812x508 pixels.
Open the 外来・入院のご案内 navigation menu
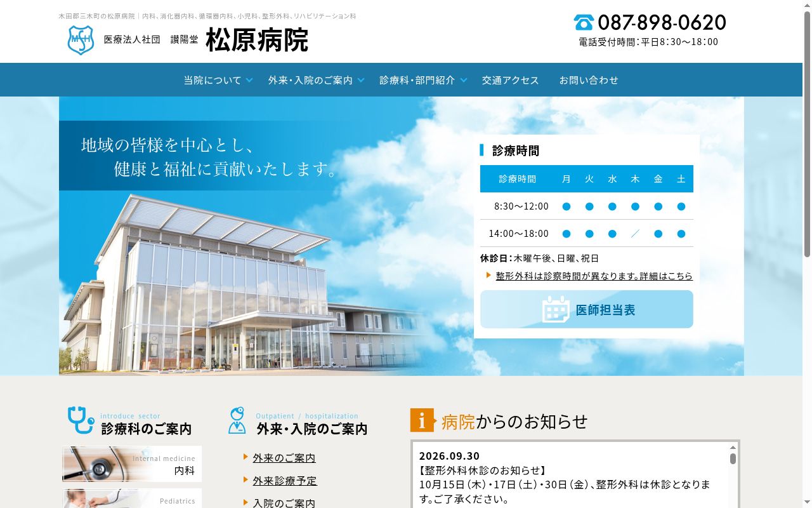310,80
